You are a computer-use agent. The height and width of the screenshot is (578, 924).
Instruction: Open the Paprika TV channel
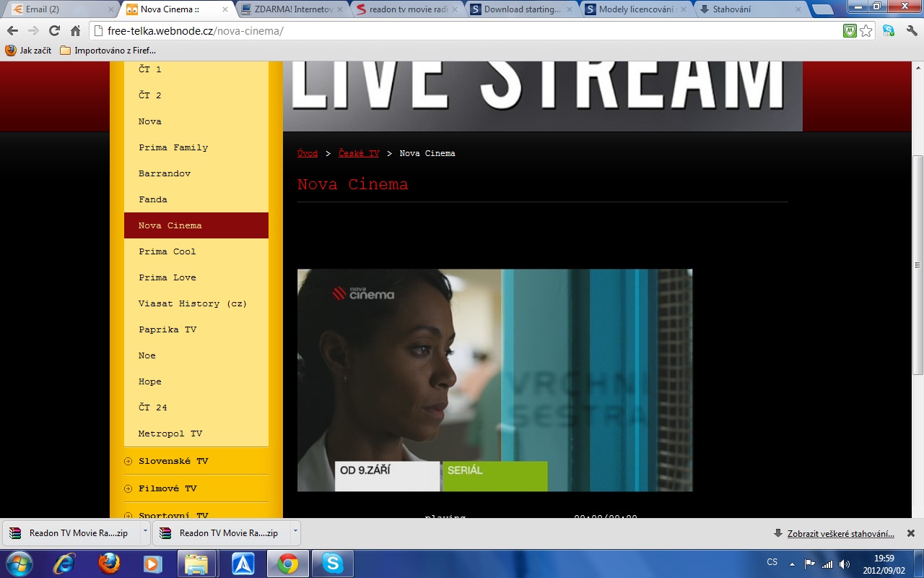pyautogui.click(x=196, y=329)
